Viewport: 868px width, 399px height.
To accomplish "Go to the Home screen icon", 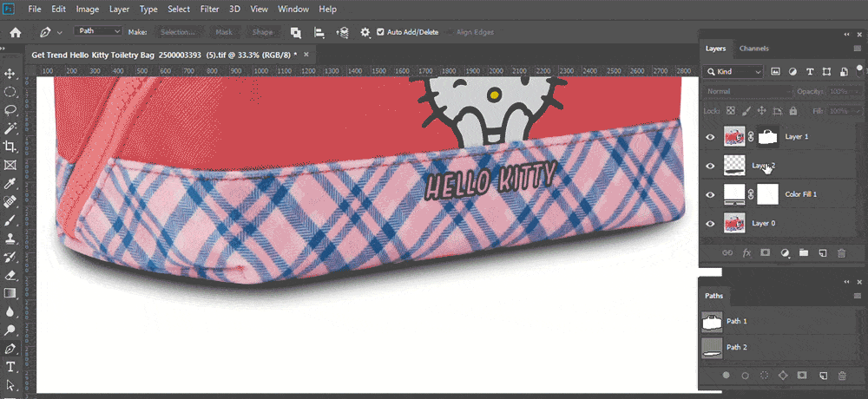I will point(16,33).
